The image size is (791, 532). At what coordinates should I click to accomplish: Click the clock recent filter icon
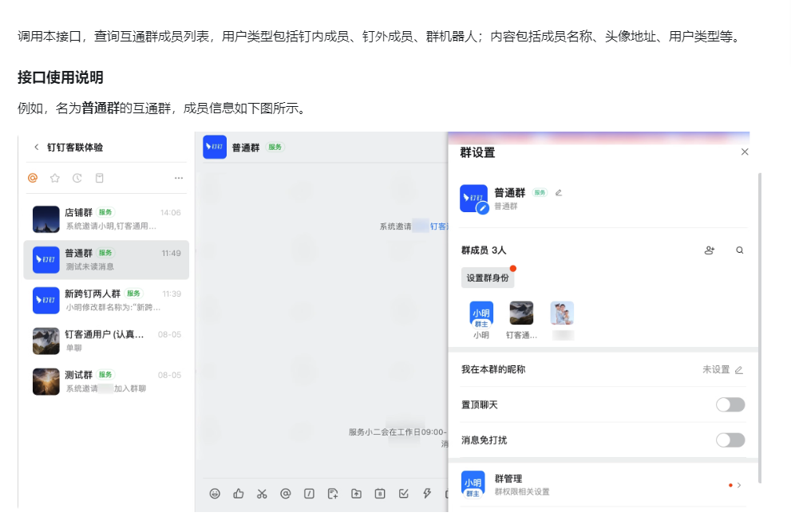coord(77,178)
